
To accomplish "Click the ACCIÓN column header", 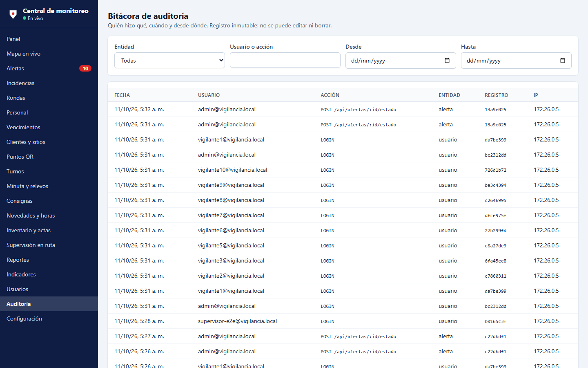I will pyautogui.click(x=330, y=95).
